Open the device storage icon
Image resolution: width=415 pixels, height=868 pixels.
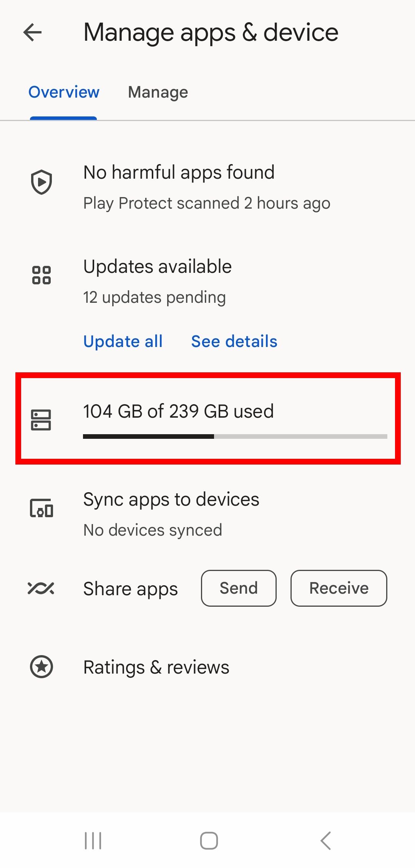click(x=41, y=420)
